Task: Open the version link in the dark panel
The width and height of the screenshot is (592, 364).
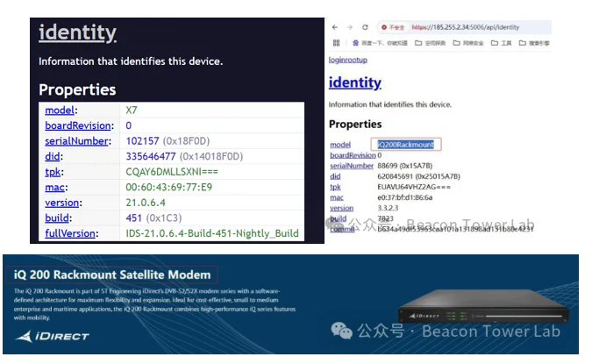Action: point(62,203)
